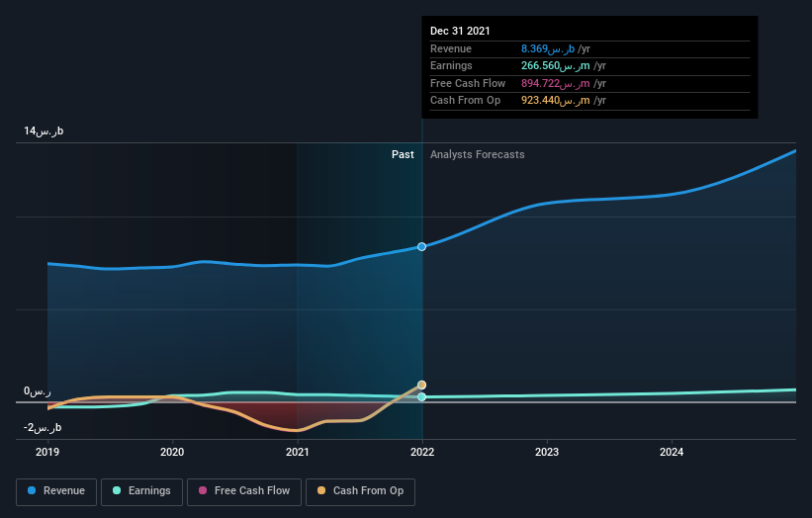Click the Earnings row label in tooltip

(451, 65)
